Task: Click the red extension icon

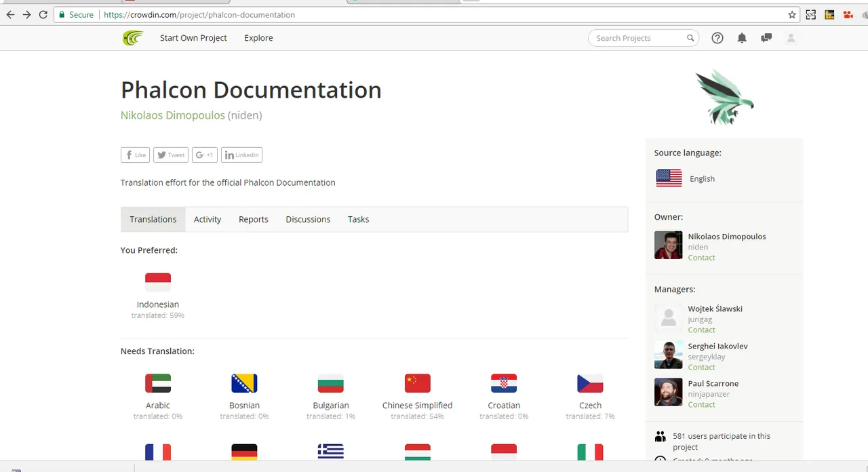Action: coord(848,14)
